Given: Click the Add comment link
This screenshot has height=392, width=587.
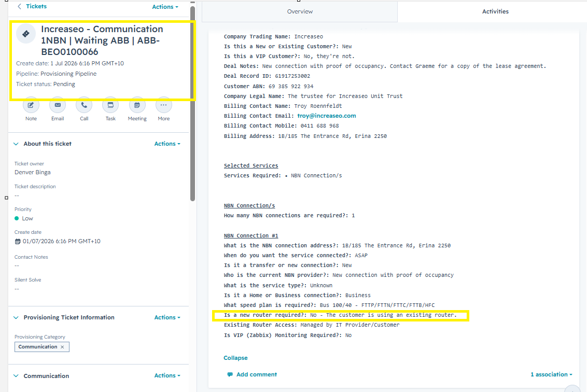Looking at the screenshot, I should [x=257, y=374].
